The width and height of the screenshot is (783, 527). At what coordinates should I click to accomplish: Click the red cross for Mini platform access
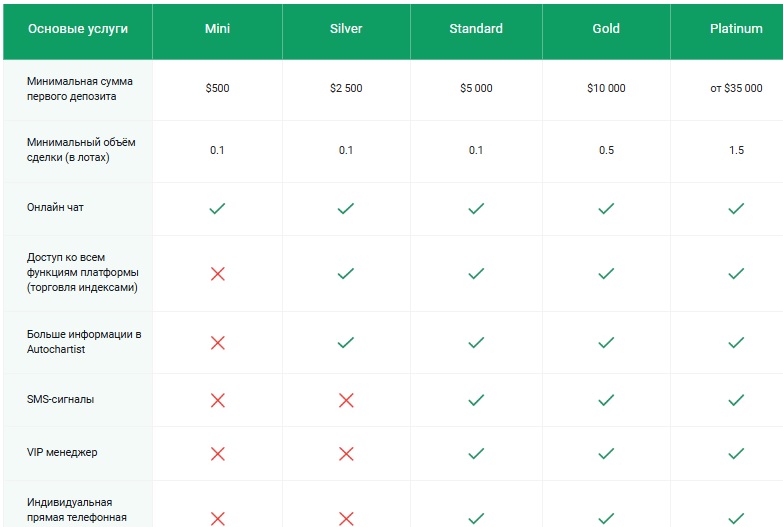pos(217,273)
